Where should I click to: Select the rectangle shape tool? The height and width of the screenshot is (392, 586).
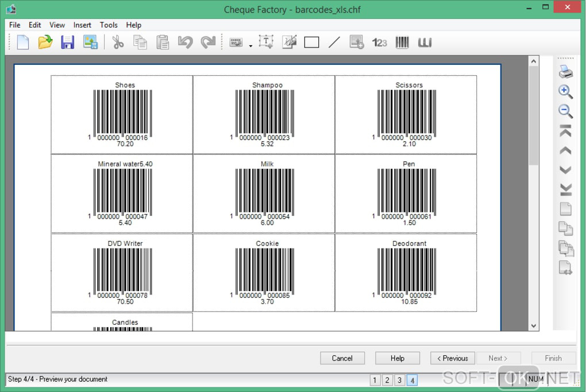(312, 42)
